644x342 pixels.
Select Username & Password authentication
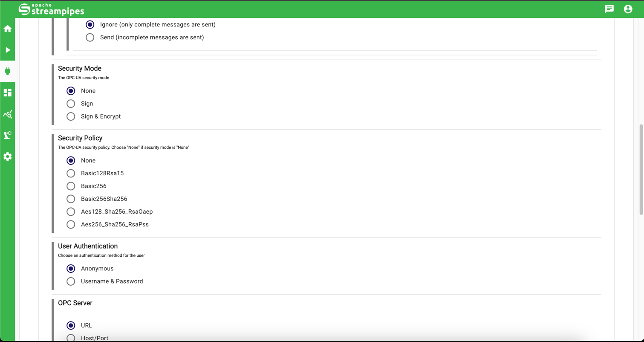(71, 281)
